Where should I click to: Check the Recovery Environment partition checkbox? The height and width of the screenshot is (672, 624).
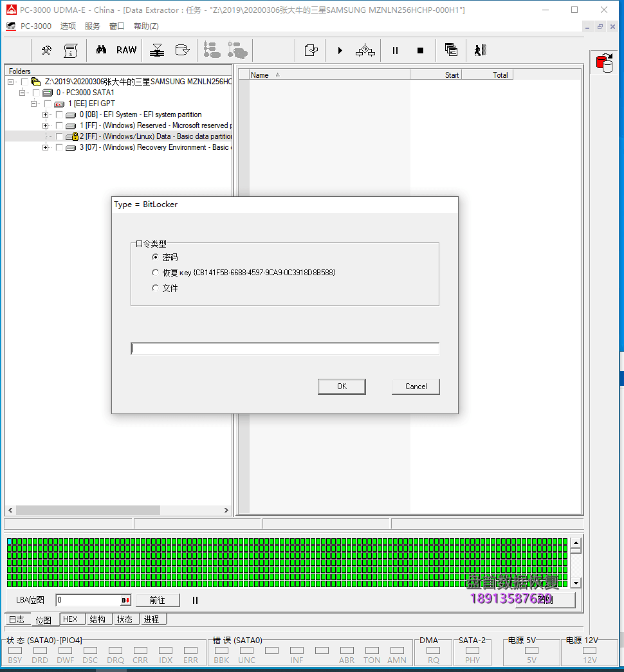click(59, 147)
